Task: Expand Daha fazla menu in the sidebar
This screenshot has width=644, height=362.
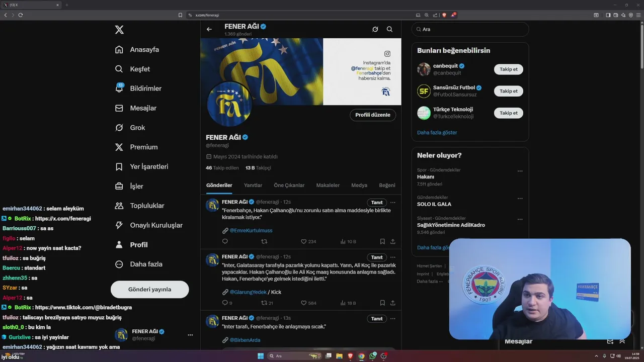Action: (x=138, y=264)
